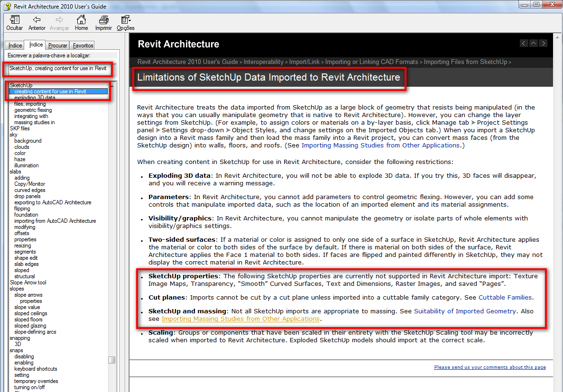Image resolution: width=563 pixels, height=392 pixels.
Task: Select 'drop panels' index entry
Action: coord(28,196)
